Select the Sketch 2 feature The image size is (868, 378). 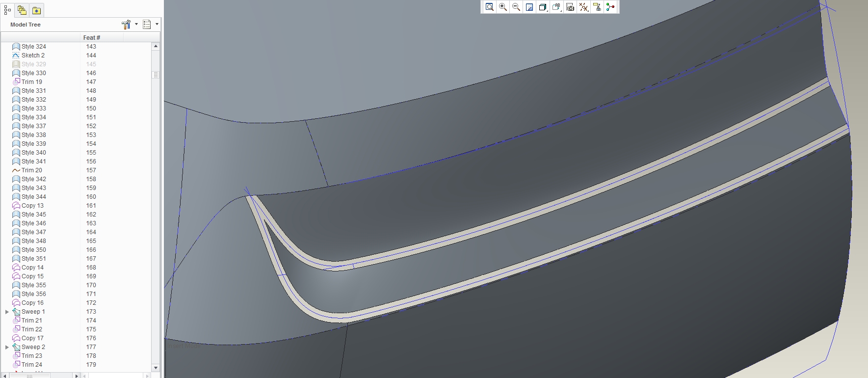pos(33,55)
